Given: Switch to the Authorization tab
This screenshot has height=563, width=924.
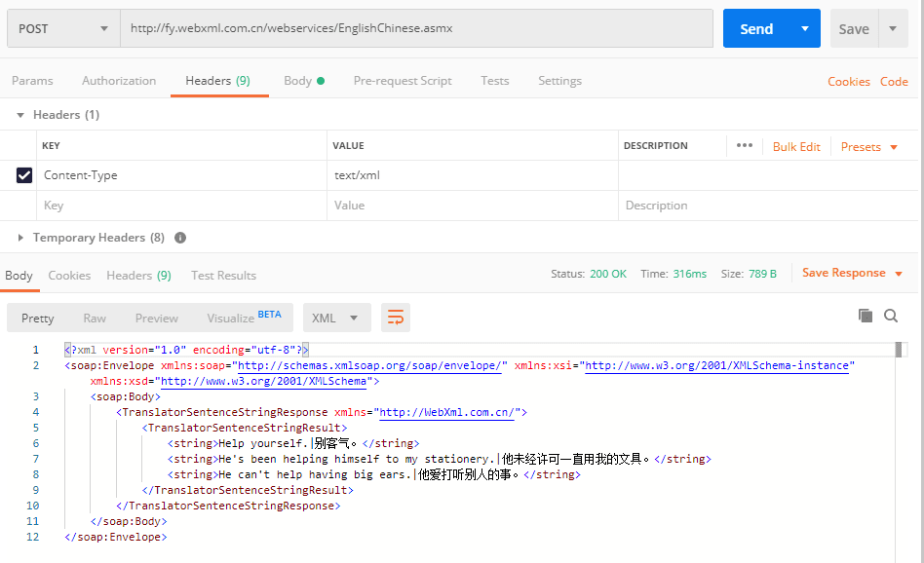Looking at the screenshot, I should [x=119, y=81].
